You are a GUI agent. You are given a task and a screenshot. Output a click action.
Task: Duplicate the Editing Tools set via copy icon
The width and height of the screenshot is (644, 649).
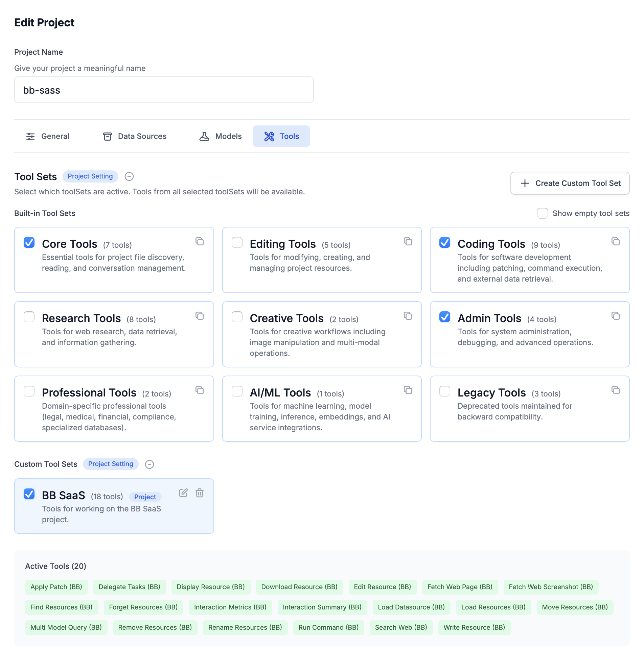[408, 241]
